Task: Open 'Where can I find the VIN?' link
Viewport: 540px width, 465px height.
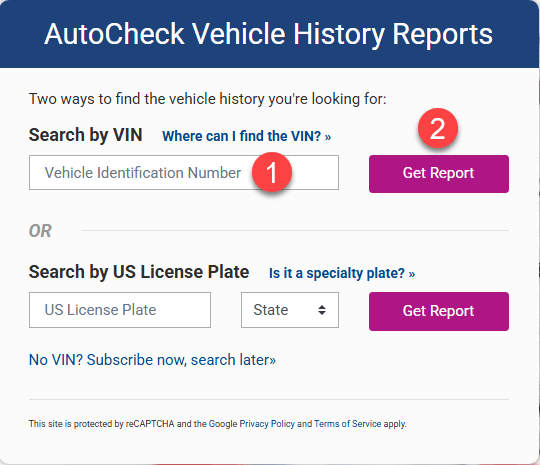Action: [247, 136]
